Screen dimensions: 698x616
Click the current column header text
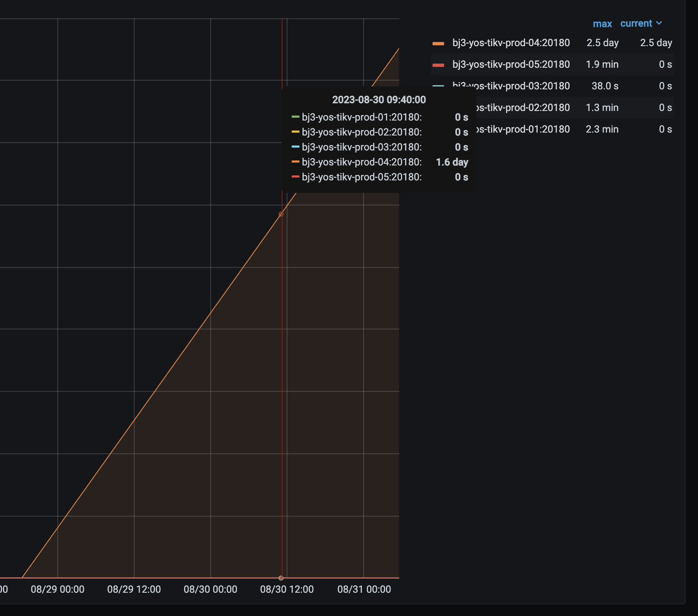[636, 24]
